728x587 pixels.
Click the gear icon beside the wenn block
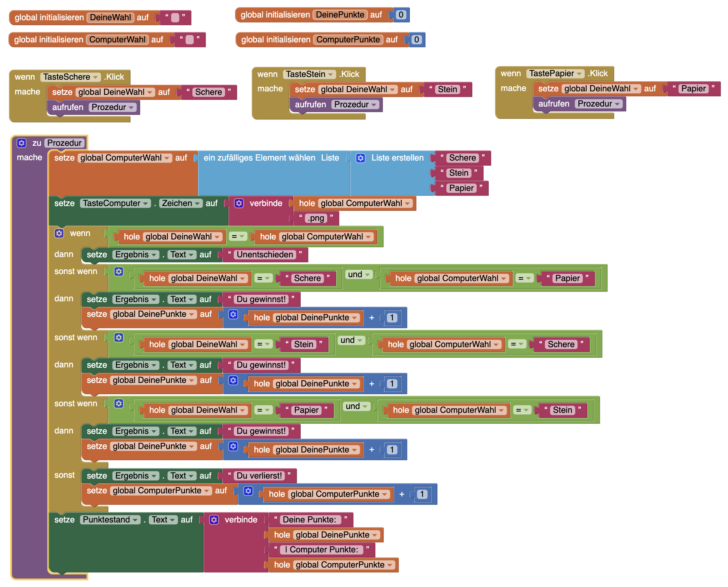tap(59, 233)
